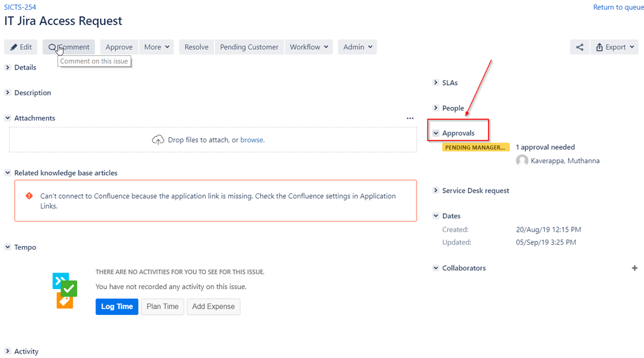Collapse the Dates section
644x358 pixels.
click(436, 216)
